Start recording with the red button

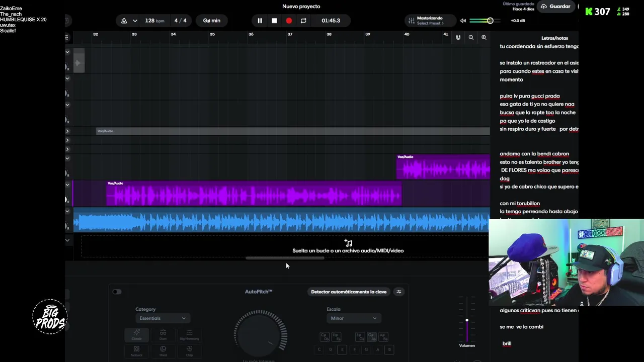click(289, 21)
